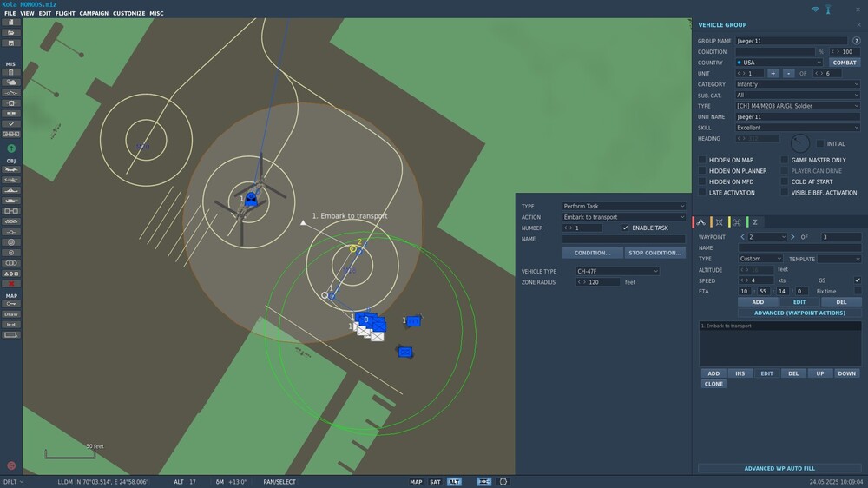The height and width of the screenshot is (488, 868).
Task: Open the trigger rules switch icon
Action: [11, 93]
